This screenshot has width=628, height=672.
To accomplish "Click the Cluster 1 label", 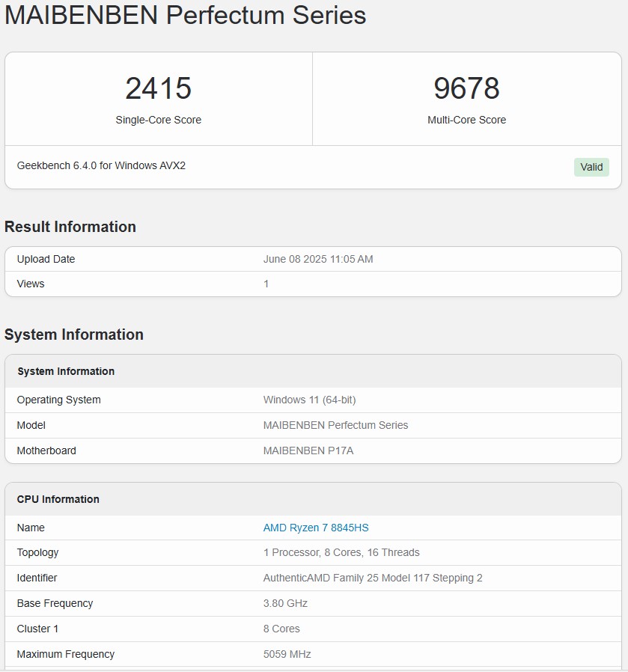I will click(x=37, y=629).
